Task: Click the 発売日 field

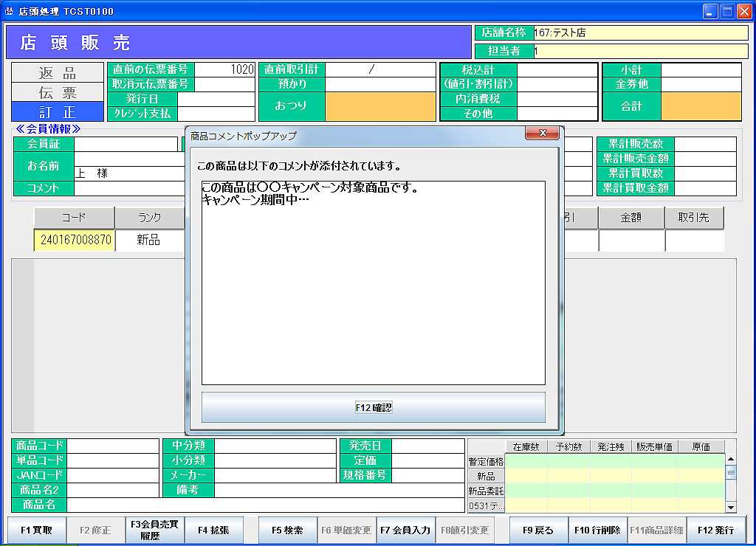Action: coord(427,446)
